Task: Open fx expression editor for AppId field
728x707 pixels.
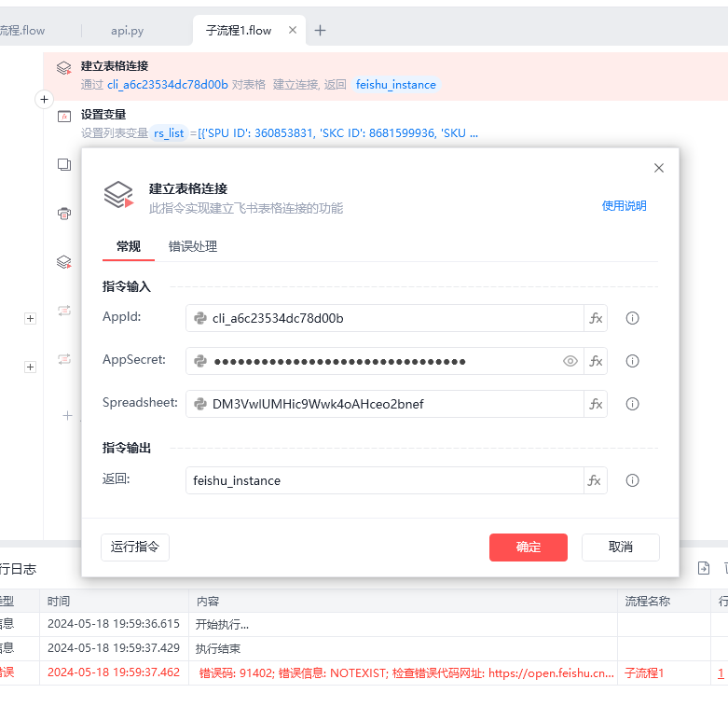Action: (x=596, y=318)
